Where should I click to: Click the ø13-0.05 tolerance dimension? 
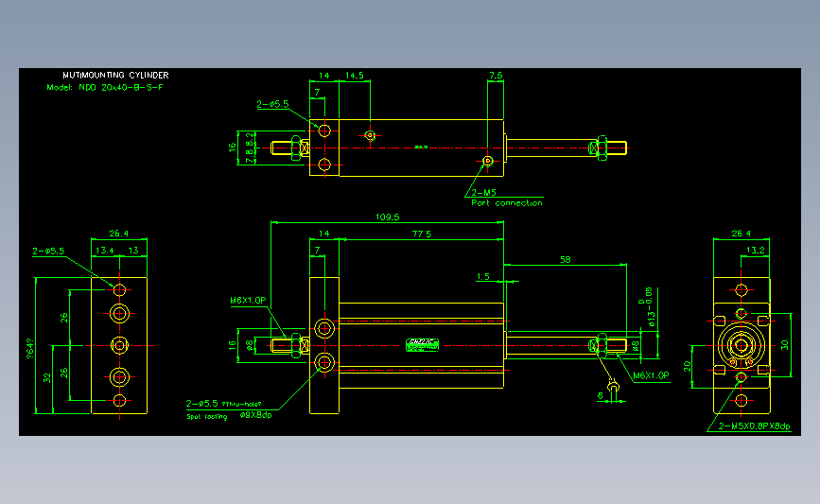(650, 307)
